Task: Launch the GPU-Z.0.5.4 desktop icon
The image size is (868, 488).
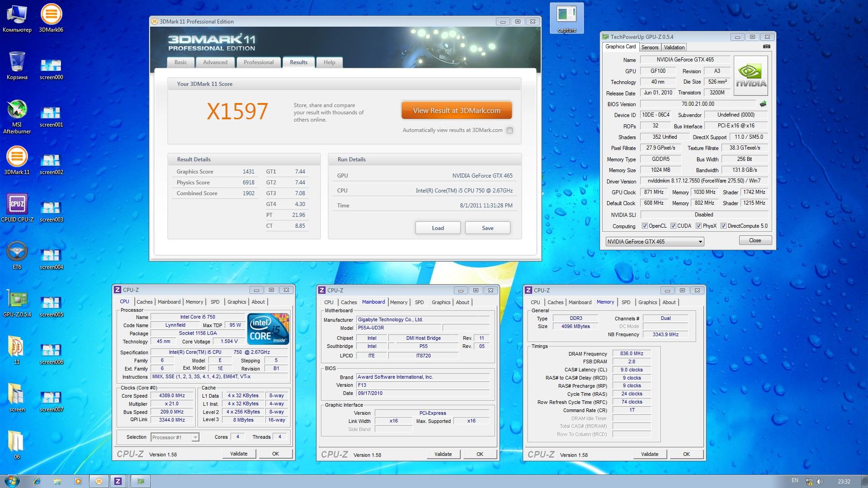Action: pos(17,303)
